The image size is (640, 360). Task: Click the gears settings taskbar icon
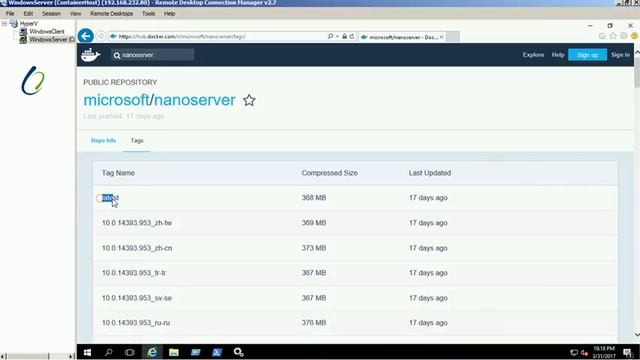tap(238, 352)
